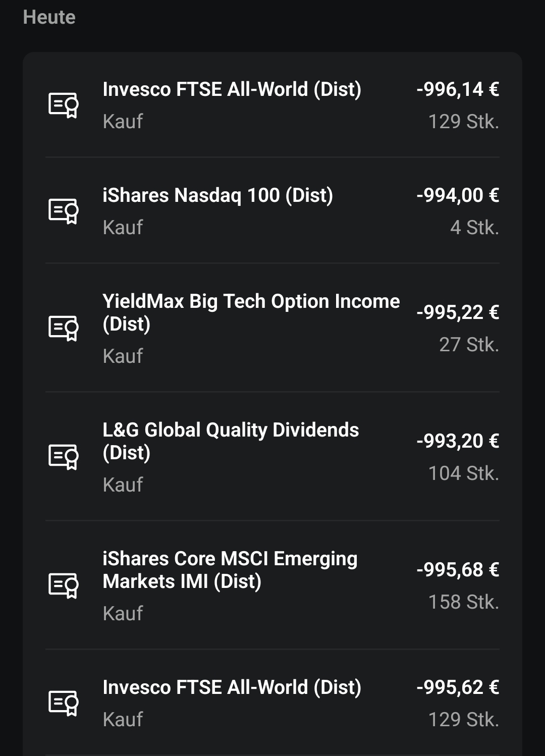Open iShares Core MSCI Emerging Markets IMI entry
This screenshot has width=545, height=756.
click(272, 585)
